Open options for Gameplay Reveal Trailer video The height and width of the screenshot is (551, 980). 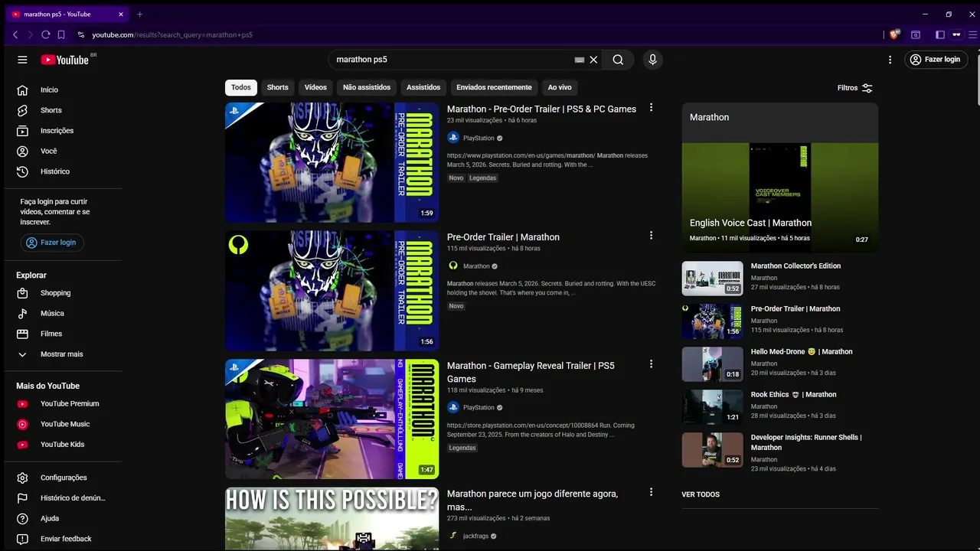(x=652, y=364)
